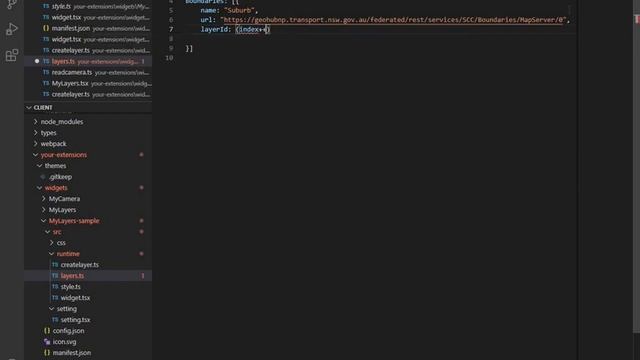Click the unsaved dot beside layers.ts
This screenshot has height=360, width=640.
pos(37,61)
